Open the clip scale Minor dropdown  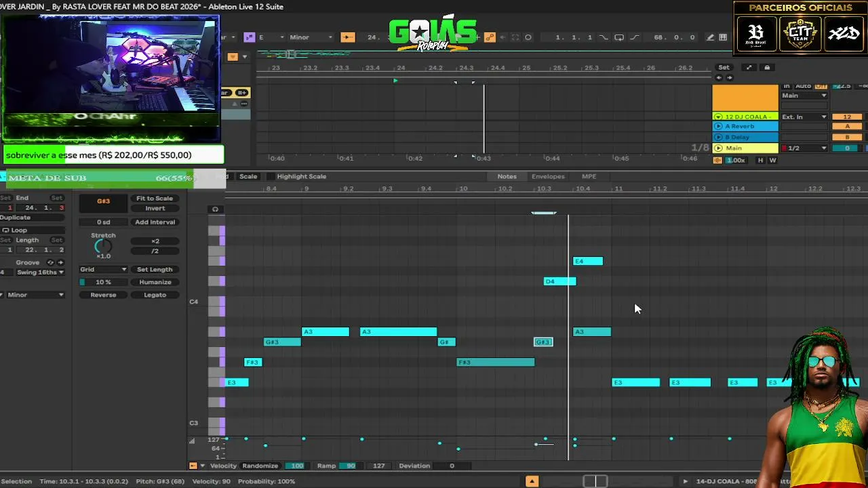pyautogui.click(x=35, y=295)
